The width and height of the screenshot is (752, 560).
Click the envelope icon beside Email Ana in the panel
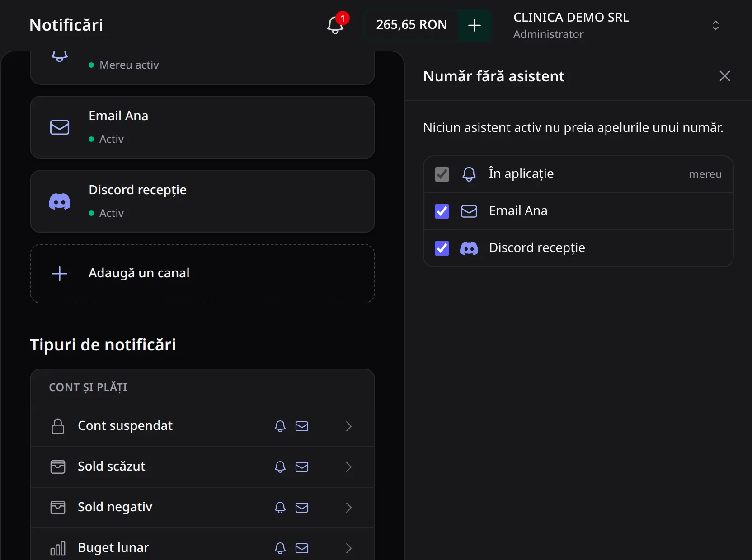(469, 211)
